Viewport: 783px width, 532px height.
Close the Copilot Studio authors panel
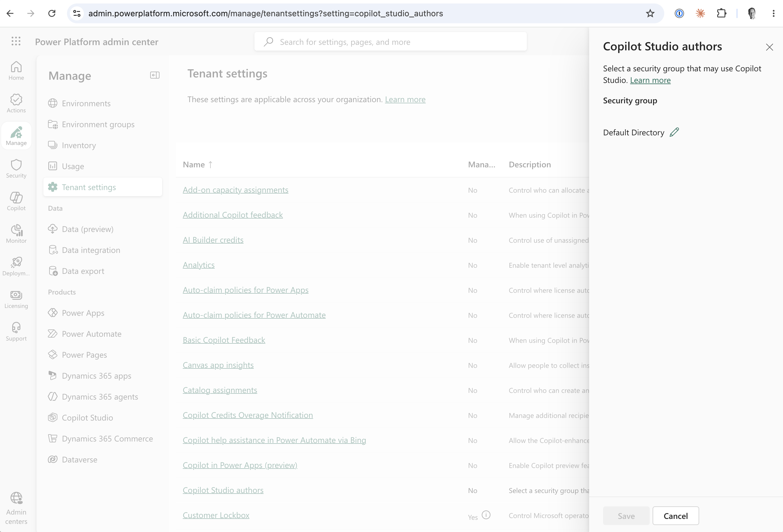tap(769, 47)
